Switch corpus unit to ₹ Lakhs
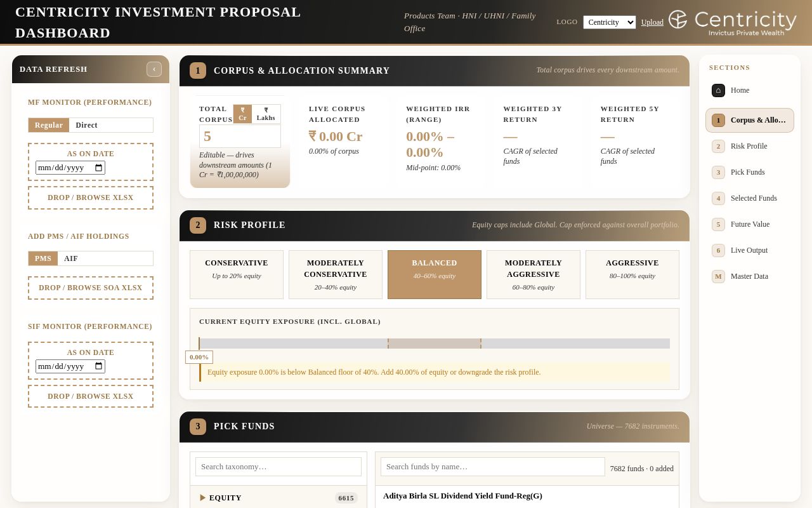The width and height of the screenshot is (812, 508). pos(266,114)
